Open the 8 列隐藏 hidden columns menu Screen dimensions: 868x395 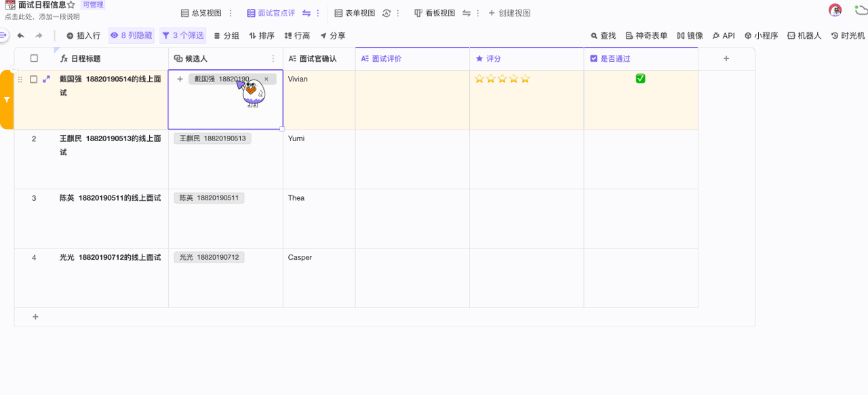(x=131, y=36)
